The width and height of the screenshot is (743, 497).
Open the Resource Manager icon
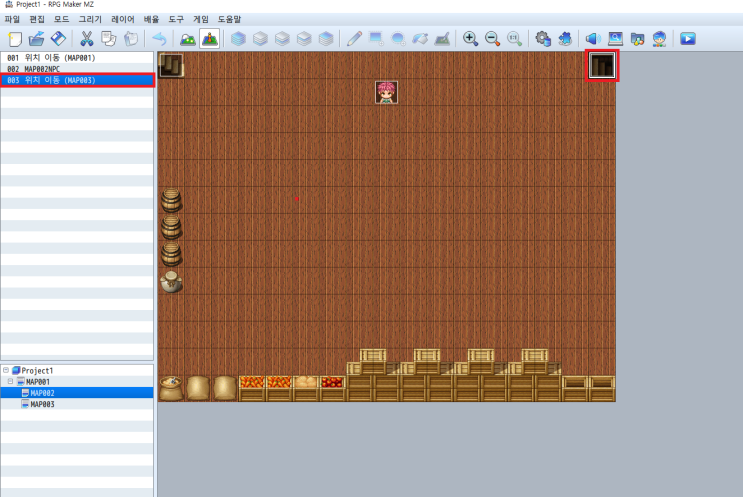coord(637,39)
